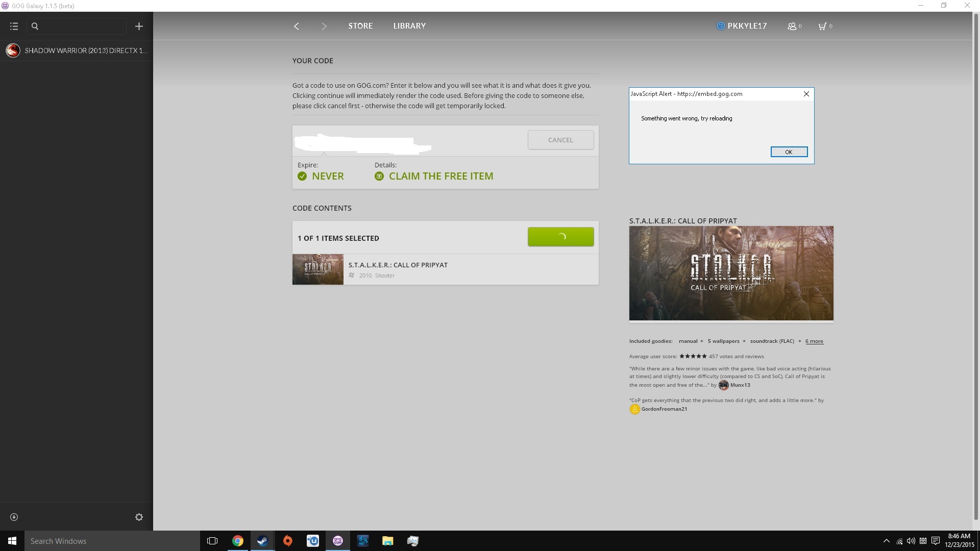Launch Chrome from the taskbar
980x551 pixels.
click(x=238, y=541)
